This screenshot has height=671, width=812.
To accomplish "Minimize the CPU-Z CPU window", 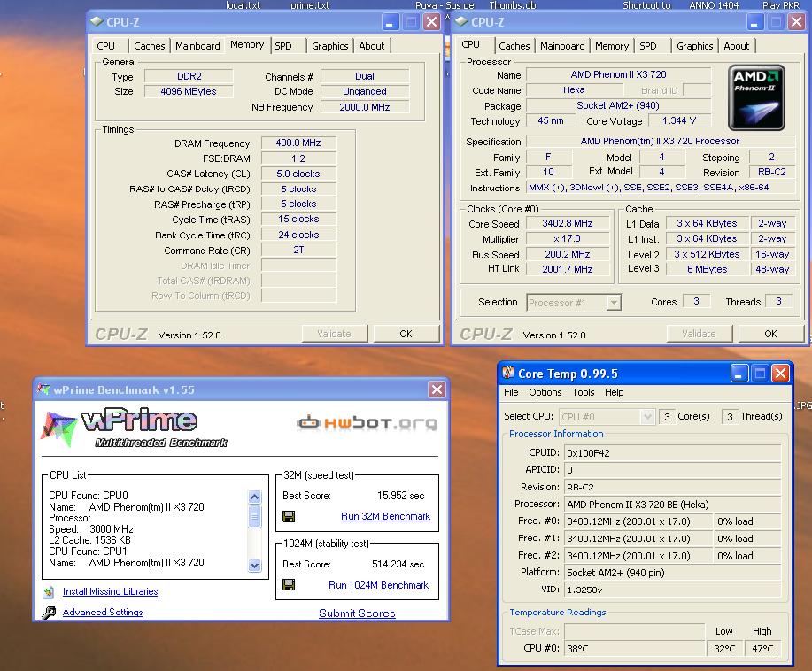I will [755, 22].
